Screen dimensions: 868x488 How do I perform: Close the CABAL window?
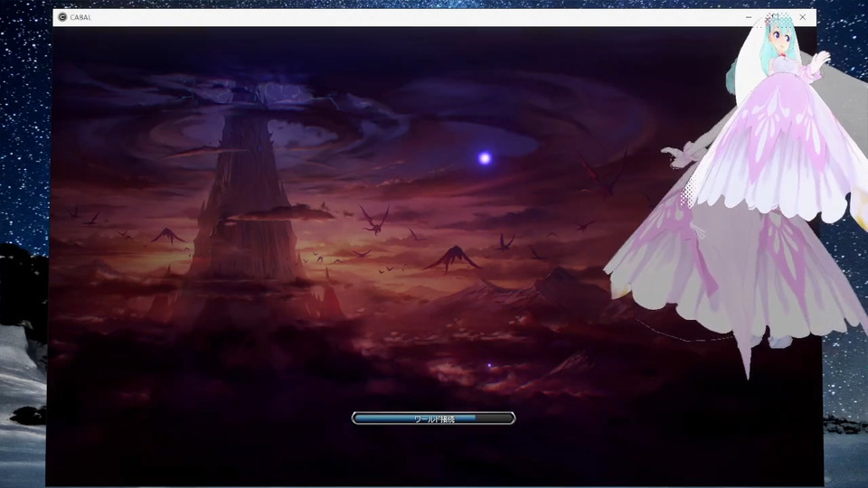[803, 17]
